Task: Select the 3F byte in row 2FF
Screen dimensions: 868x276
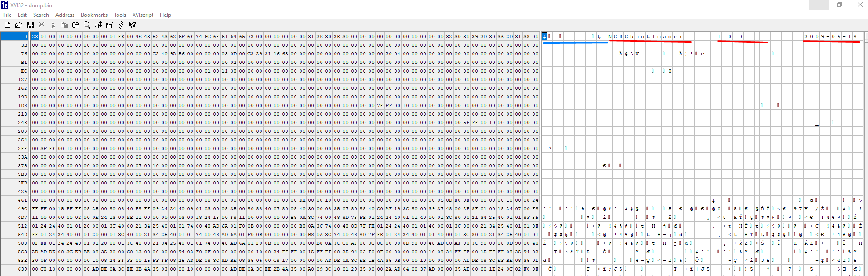Action: tap(44, 148)
